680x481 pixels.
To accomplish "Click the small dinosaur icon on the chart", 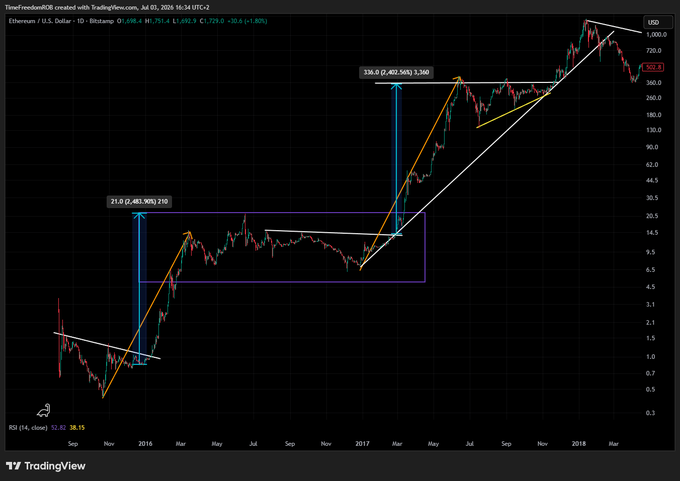I will tap(44, 410).
